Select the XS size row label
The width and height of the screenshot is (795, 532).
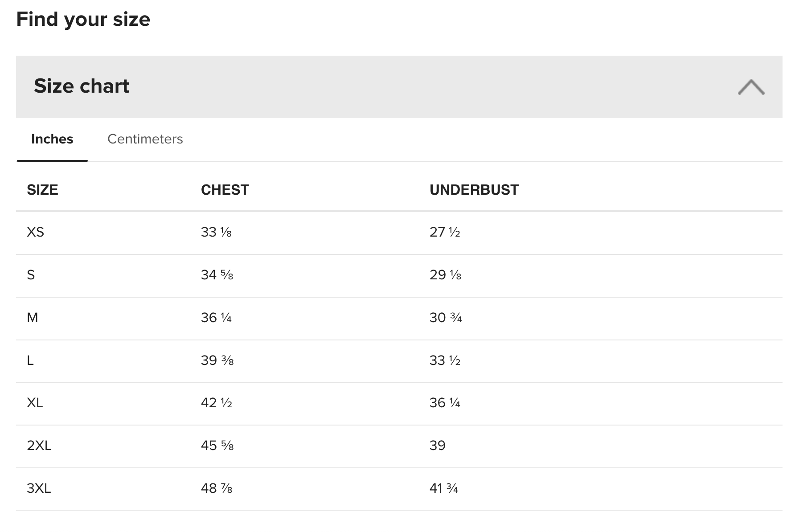[36, 232]
